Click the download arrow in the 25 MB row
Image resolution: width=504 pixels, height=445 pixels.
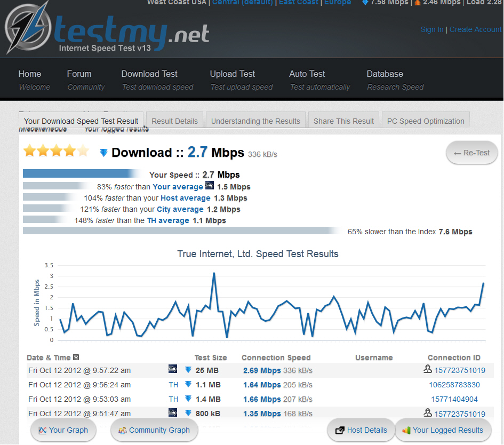click(x=188, y=370)
